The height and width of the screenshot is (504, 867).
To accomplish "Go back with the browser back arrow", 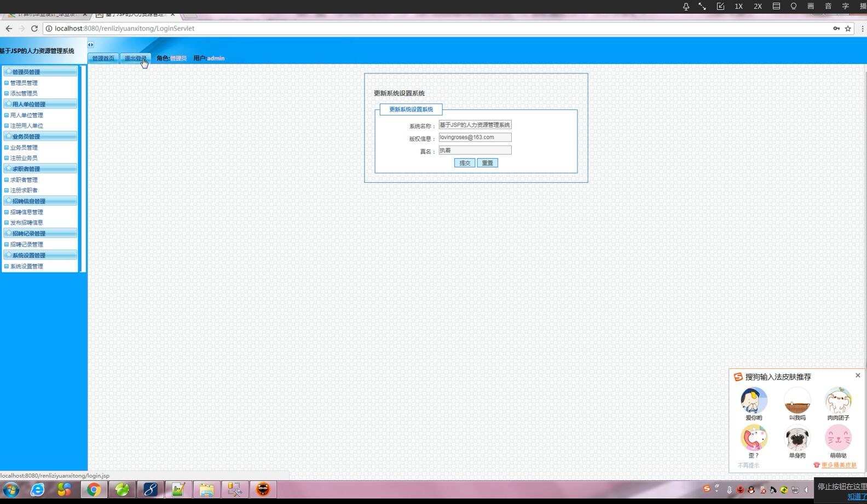I will (9, 28).
